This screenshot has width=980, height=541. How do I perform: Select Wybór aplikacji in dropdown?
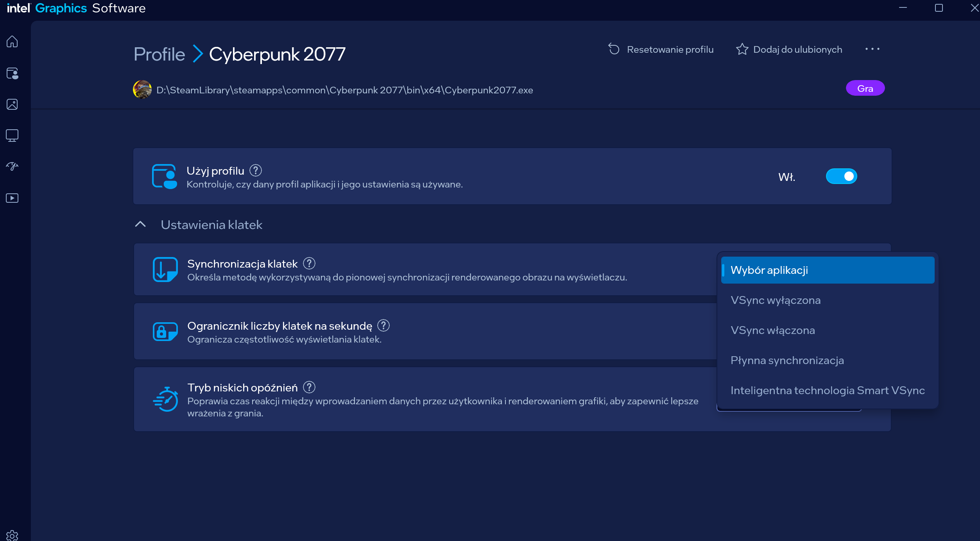tap(827, 270)
